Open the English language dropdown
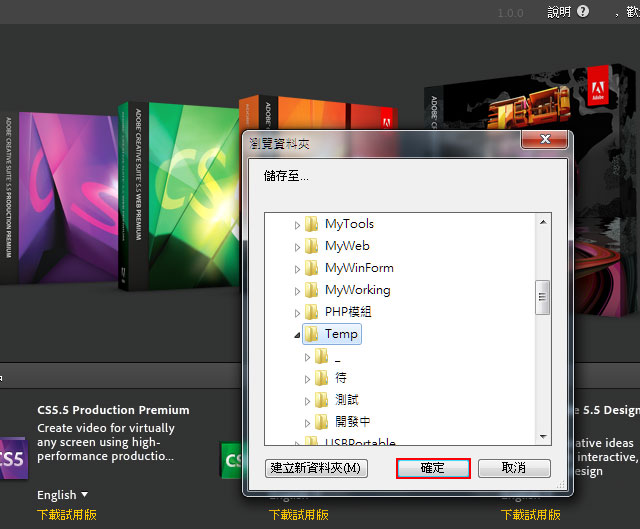This screenshot has width=640, height=529. (x=62, y=495)
